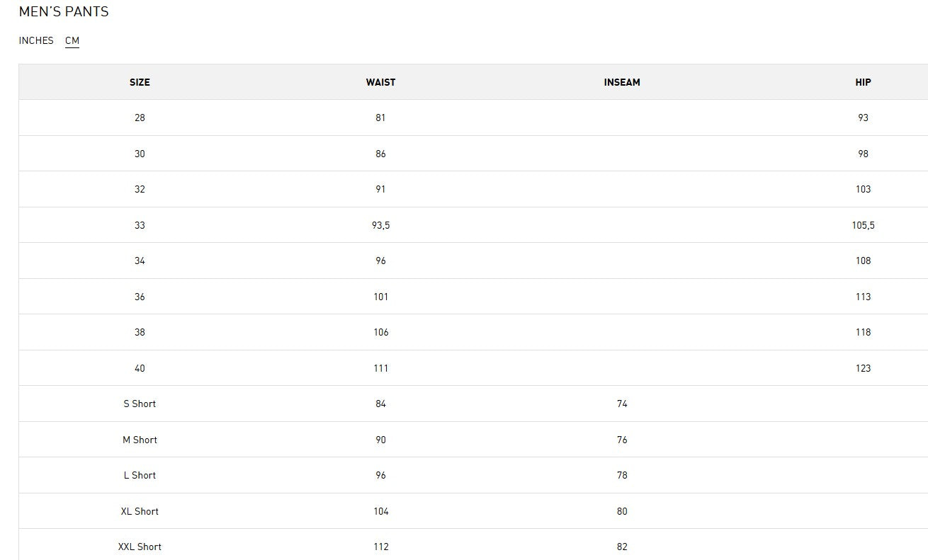
Task: Click the INSEAM column header
Action: pos(622,82)
